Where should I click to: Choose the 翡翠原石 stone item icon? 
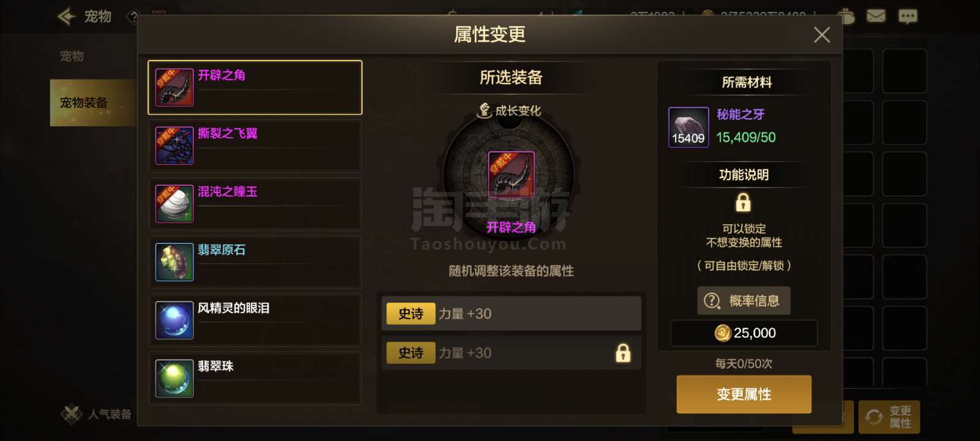click(175, 262)
